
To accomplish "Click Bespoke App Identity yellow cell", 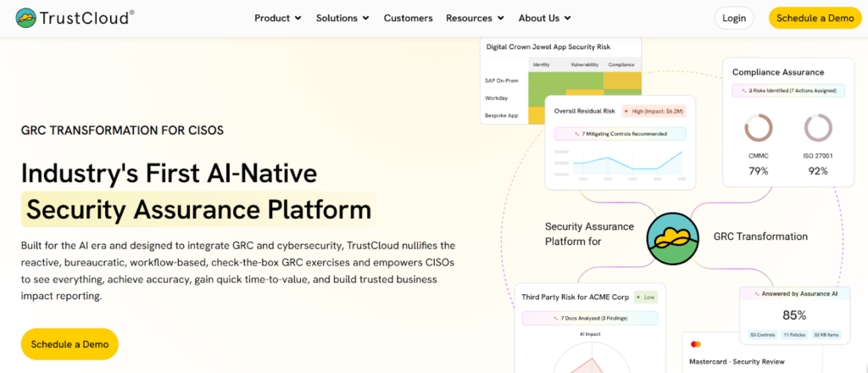I will 537,115.
